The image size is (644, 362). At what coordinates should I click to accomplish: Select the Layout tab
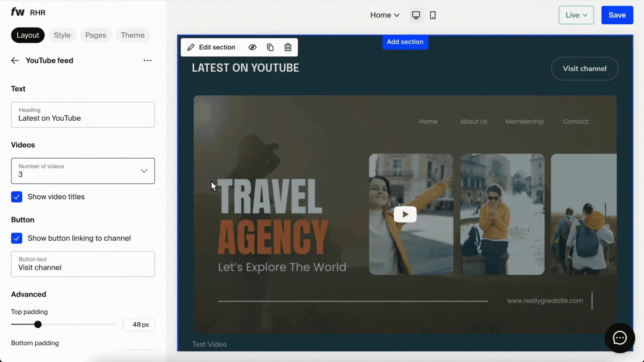point(28,35)
